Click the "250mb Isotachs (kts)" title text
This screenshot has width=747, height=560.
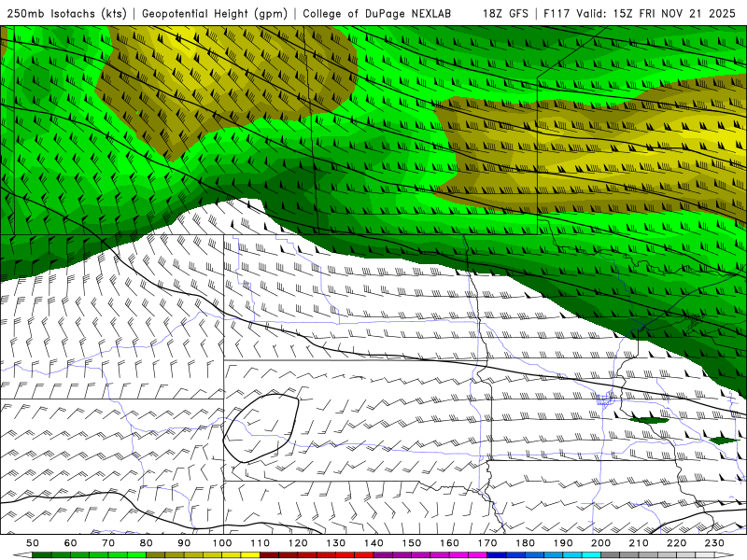66,14
